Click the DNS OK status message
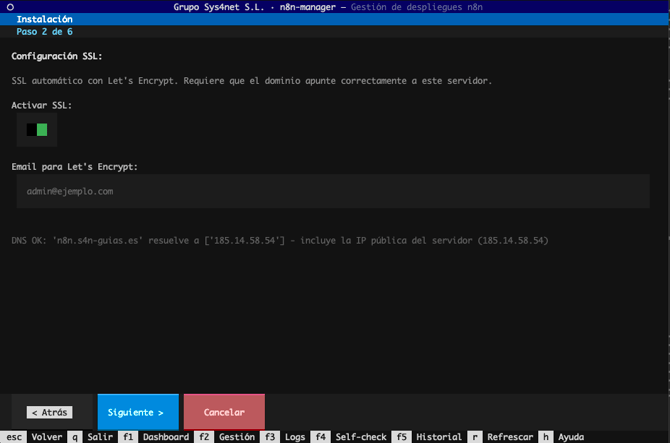 (x=280, y=240)
